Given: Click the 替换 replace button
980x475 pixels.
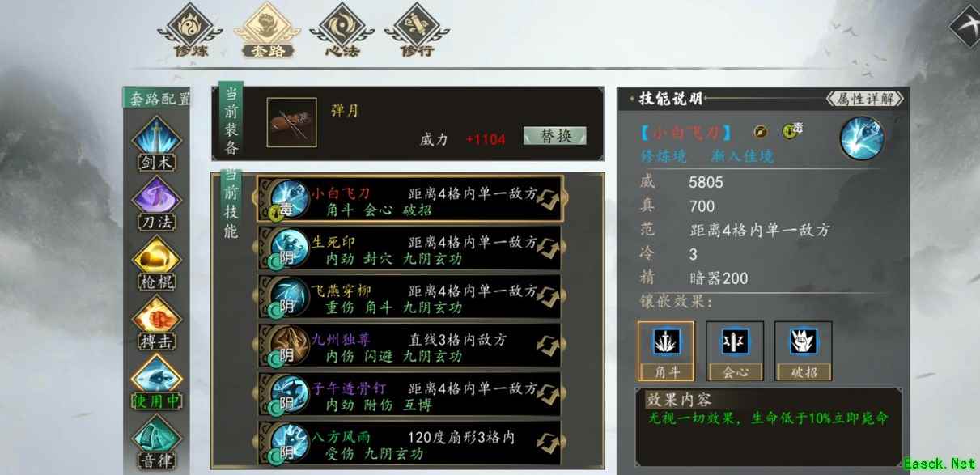Looking at the screenshot, I should tap(554, 136).
